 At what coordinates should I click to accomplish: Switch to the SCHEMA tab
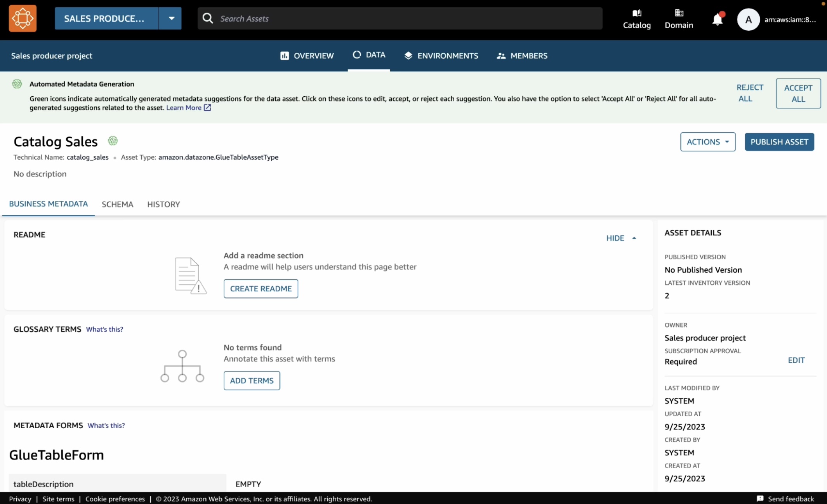click(x=117, y=204)
